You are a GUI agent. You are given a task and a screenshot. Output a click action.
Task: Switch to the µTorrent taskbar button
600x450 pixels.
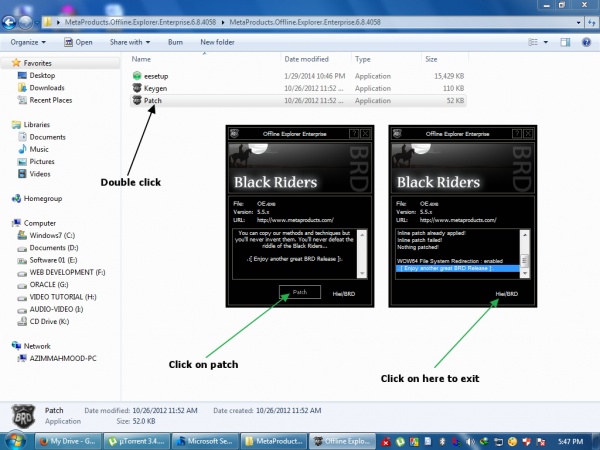[137, 441]
